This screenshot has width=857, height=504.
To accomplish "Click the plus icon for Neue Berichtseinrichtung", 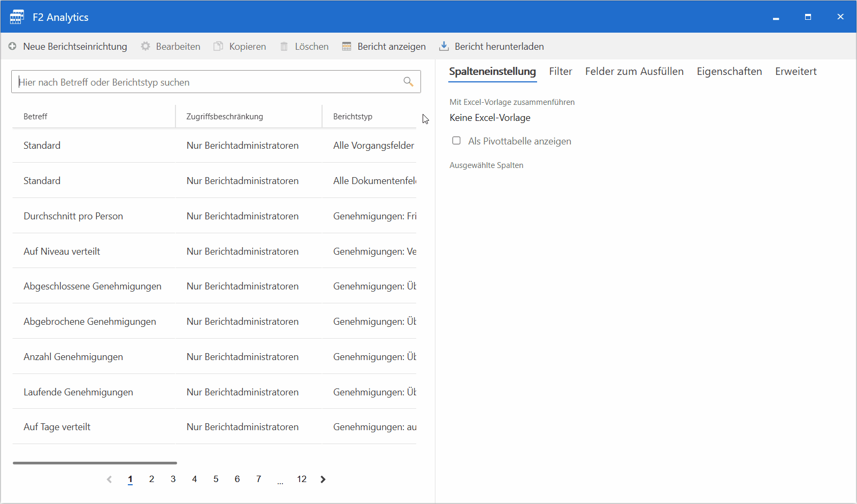I will pos(12,47).
